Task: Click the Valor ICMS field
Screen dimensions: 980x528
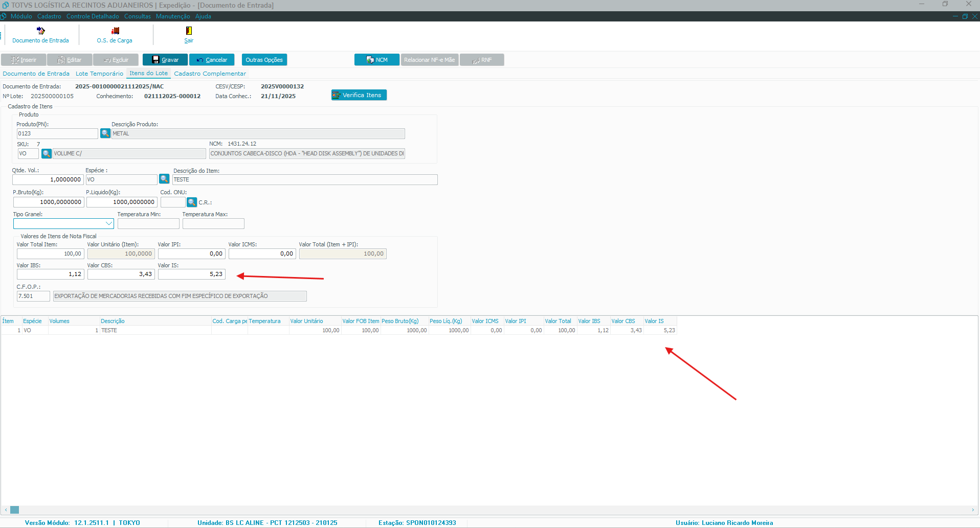Action: pyautogui.click(x=262, y=254)
